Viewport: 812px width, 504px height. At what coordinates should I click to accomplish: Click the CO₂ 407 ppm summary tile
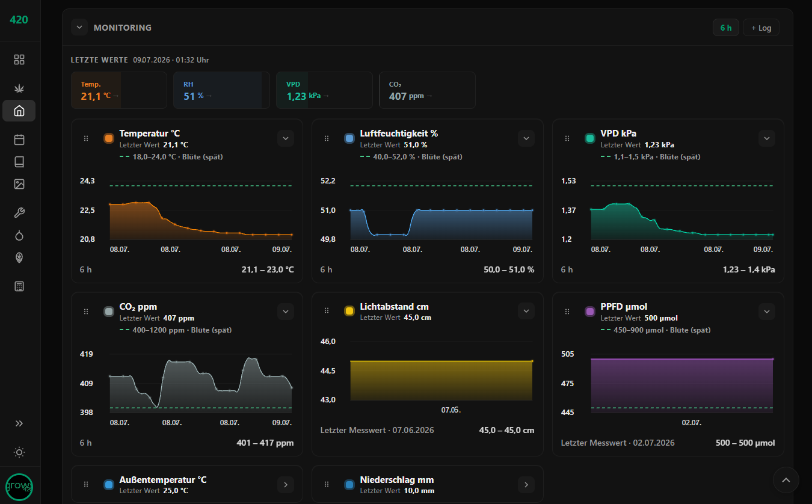click(427, 90)
